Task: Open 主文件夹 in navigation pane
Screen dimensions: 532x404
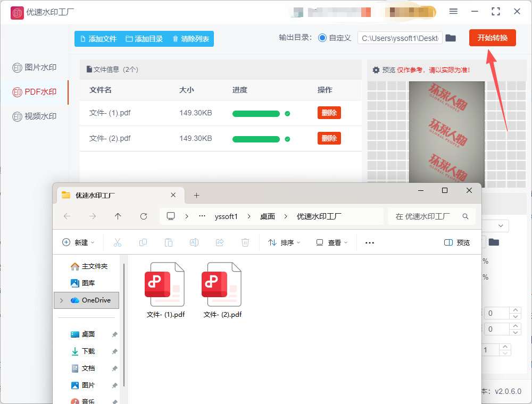Action: click(x=89, y=266)
